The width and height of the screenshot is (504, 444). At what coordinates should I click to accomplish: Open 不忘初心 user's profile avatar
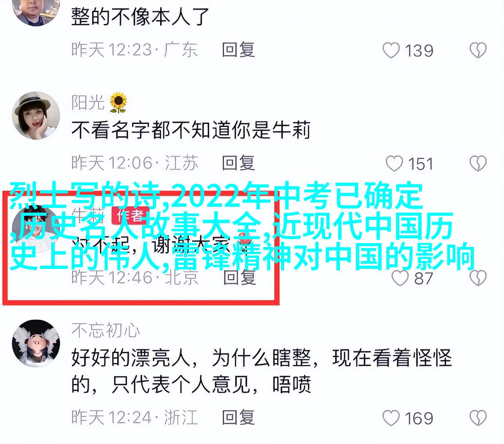click(36, 344)
